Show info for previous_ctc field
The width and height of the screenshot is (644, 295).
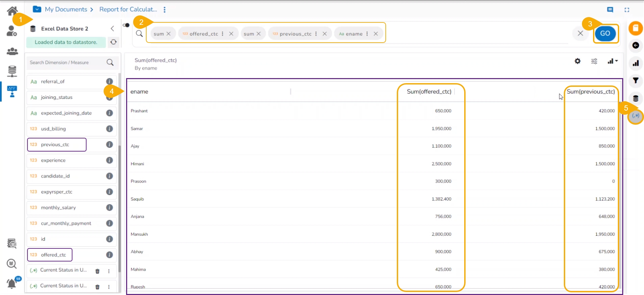pos(109,144)
